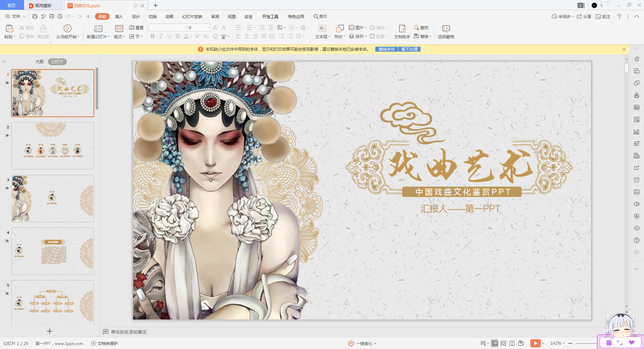Click the zoom out minus button
The width and height of the screenshot is (644, 349).
pos(570,343)
